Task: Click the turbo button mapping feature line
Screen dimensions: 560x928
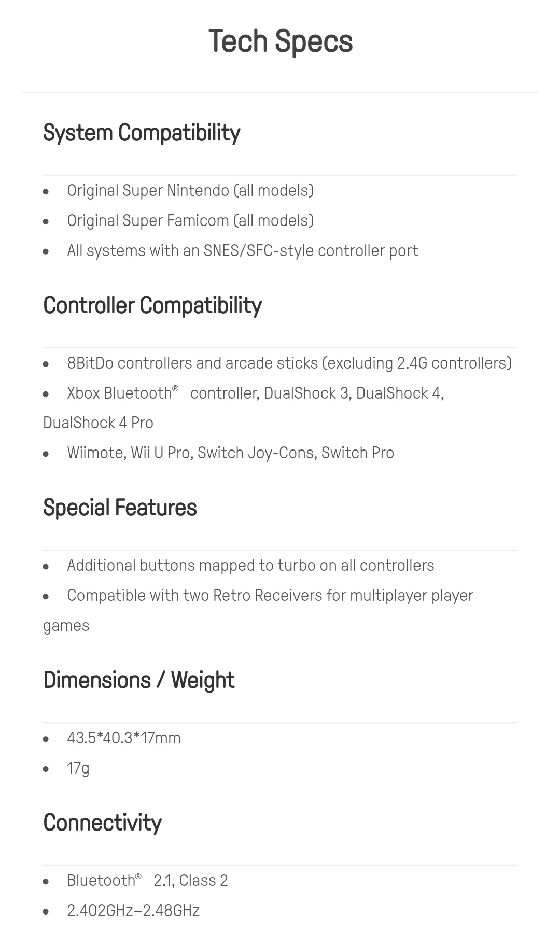Action: click(x=250, y=566)
